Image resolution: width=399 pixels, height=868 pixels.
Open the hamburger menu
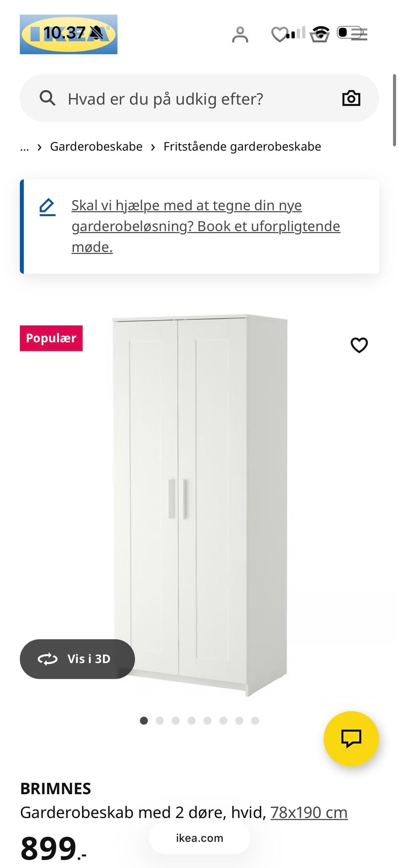pyautogui.click(x=359, y=35)
